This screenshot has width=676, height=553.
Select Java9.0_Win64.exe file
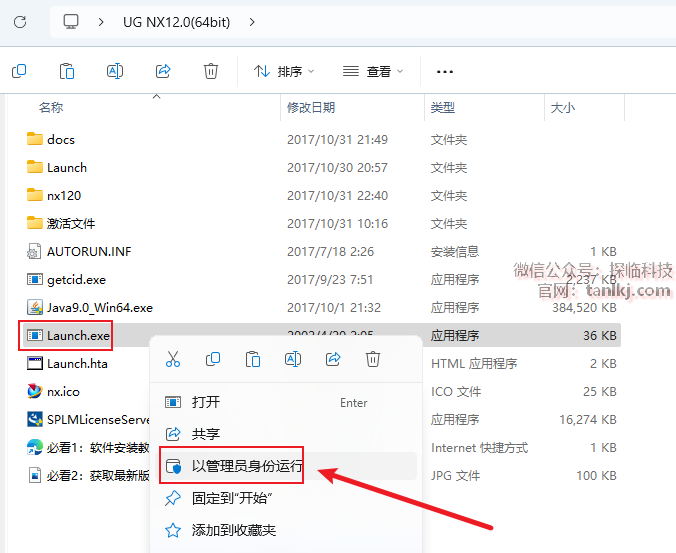click(90, 308)
